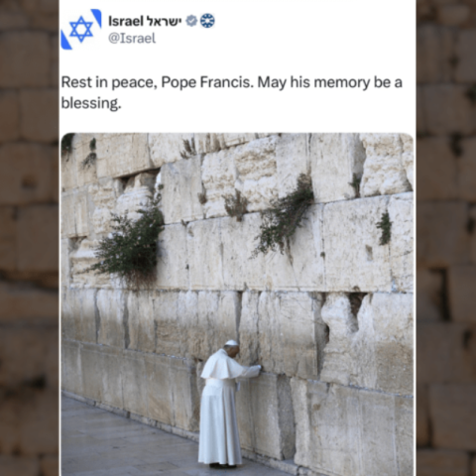This screenshot has height=476, width=476.
Task: Click the gray verified checkmark badge
Action: click(x=191, y=21)
